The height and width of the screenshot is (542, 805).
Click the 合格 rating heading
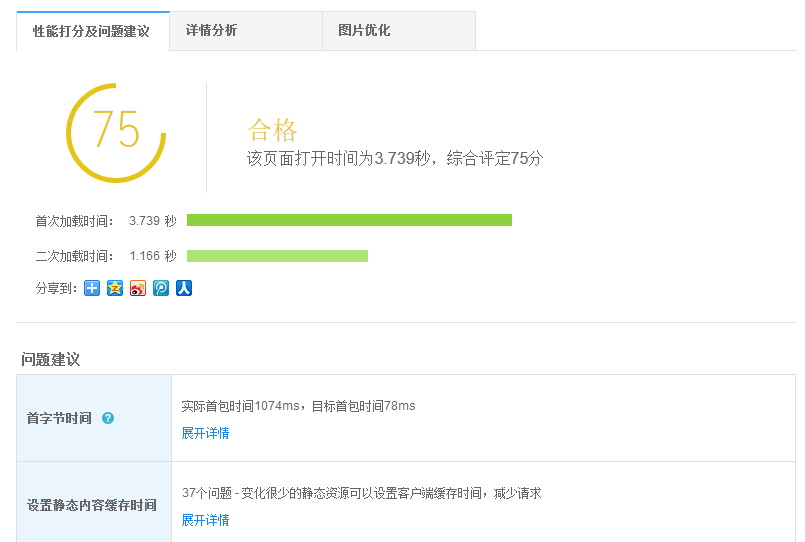pos(272,130)
